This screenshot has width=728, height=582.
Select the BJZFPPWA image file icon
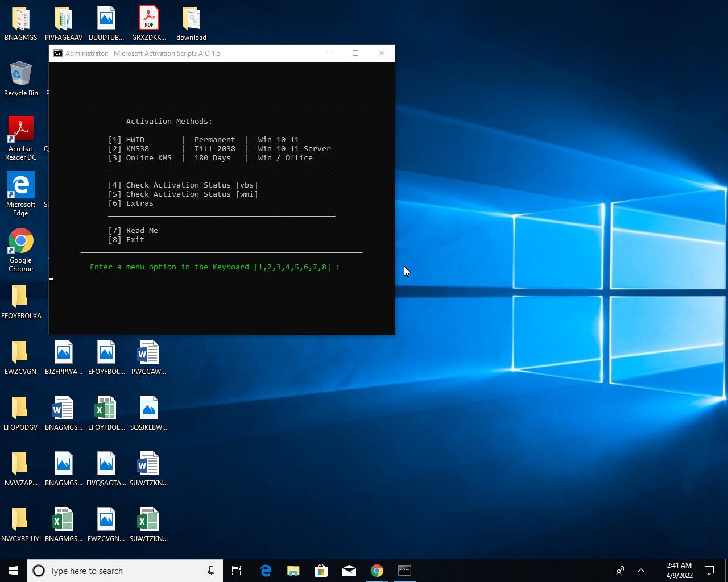(64, 357)
